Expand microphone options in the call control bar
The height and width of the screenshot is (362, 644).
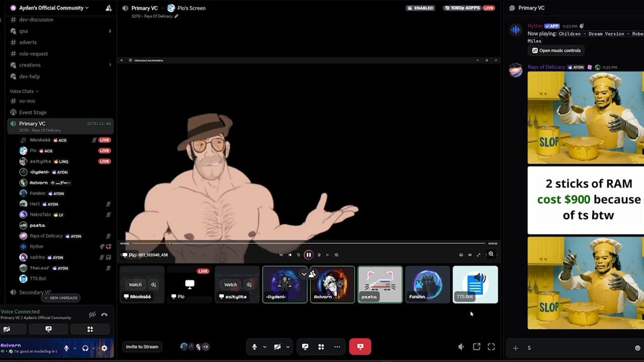(x=265, y=346)
